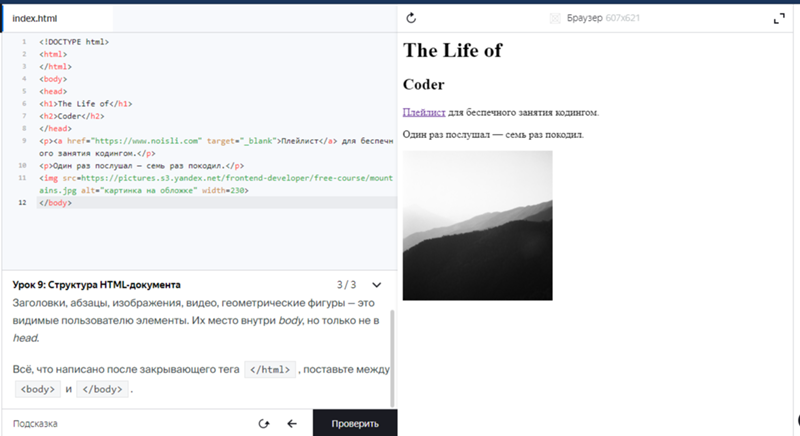Click the 'Coder' subheading in preview

tap(423, 85)
